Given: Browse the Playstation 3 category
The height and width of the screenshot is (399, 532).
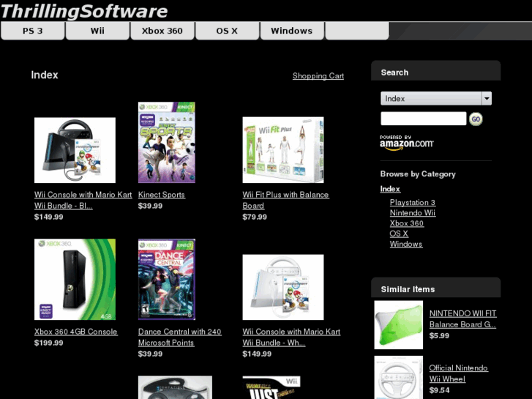Looking at the screenshot, I should click(412, 202).
